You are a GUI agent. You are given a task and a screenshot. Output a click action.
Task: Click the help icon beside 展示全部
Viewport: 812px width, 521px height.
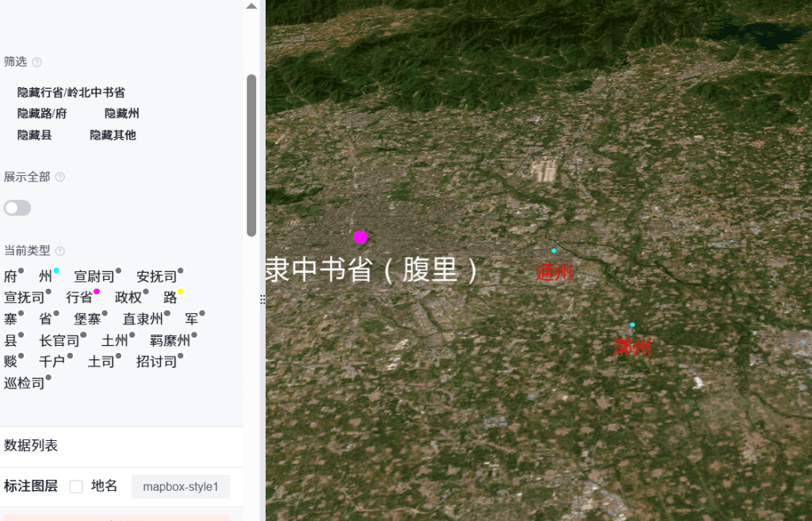tap(59, 178)
